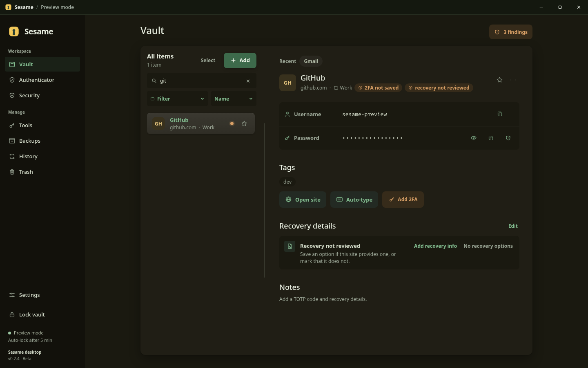Click the search field containing git
This screenshot has width=588, height=368.
click(x=202, y=81)
